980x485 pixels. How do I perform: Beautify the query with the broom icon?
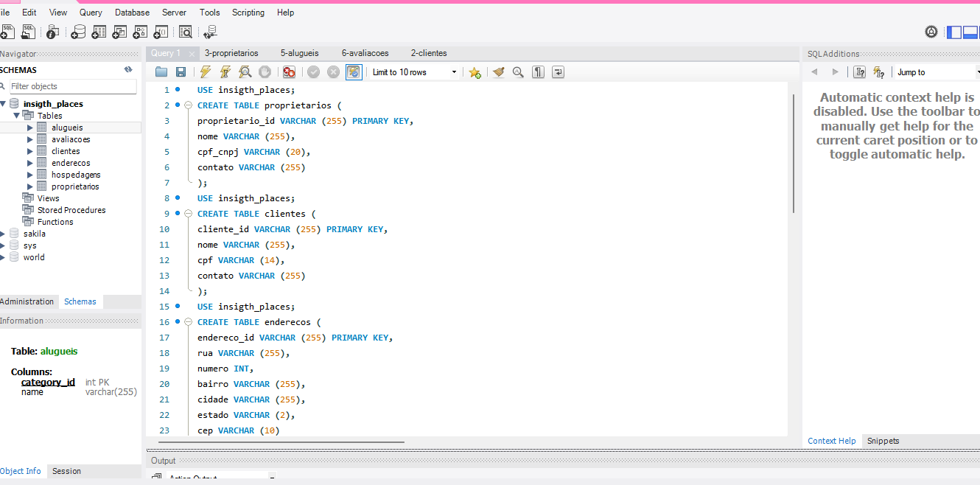pyautogui.click(x=499, y=72)
